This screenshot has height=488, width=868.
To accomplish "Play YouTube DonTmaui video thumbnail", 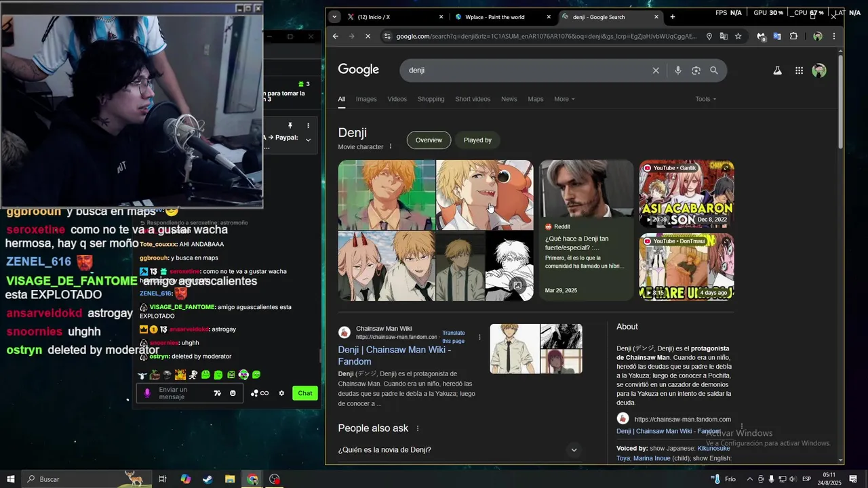I will [x=686, y=266].
